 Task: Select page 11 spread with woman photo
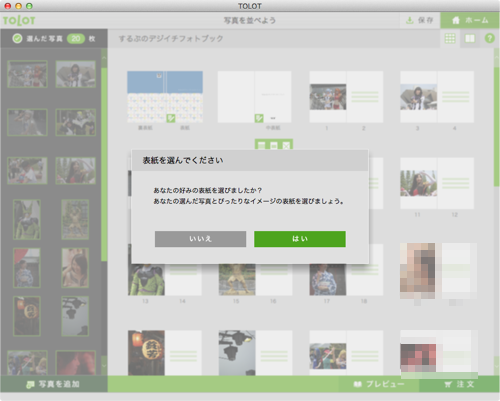pos(437,183)
